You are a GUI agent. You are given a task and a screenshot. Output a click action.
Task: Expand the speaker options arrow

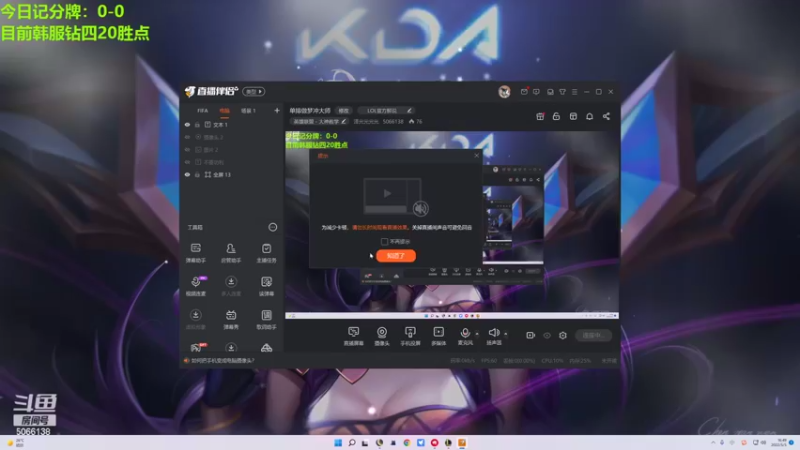506,334
